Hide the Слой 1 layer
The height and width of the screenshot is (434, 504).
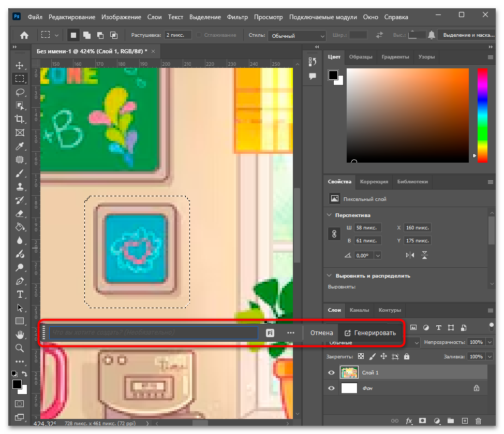(331, 372)
